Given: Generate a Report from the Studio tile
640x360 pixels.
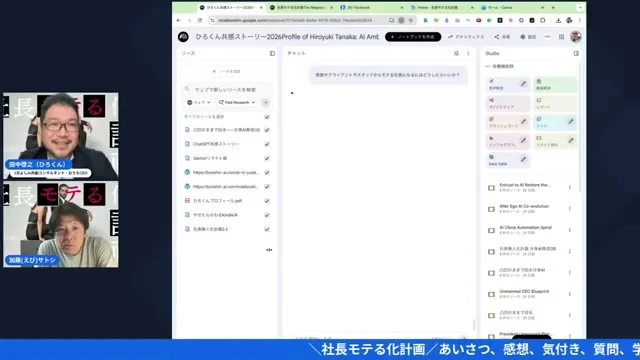Looking at the screenshot, I should pos(555,103).
